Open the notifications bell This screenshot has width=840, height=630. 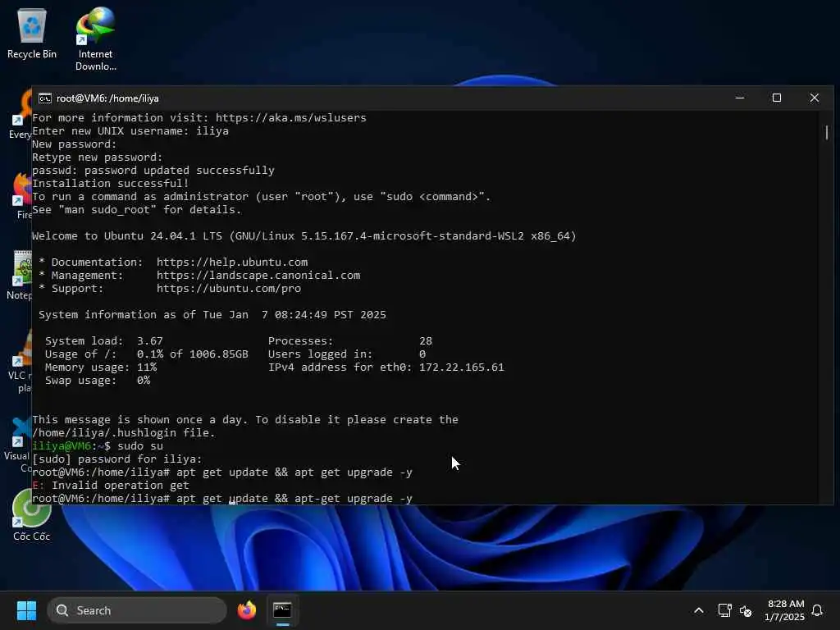coord(817,610)
